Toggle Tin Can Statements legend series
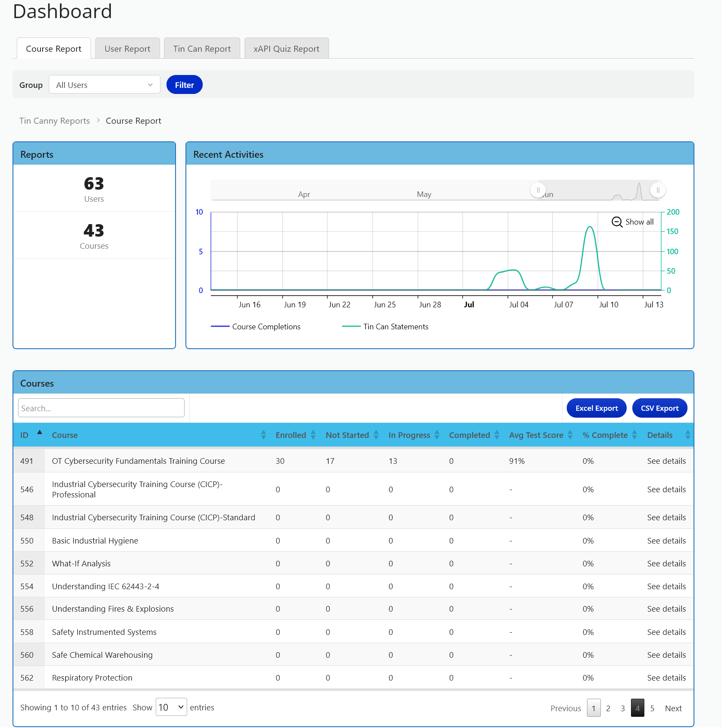Image resolution: width=722 pixels, height=728 pixels. [385, 327]
